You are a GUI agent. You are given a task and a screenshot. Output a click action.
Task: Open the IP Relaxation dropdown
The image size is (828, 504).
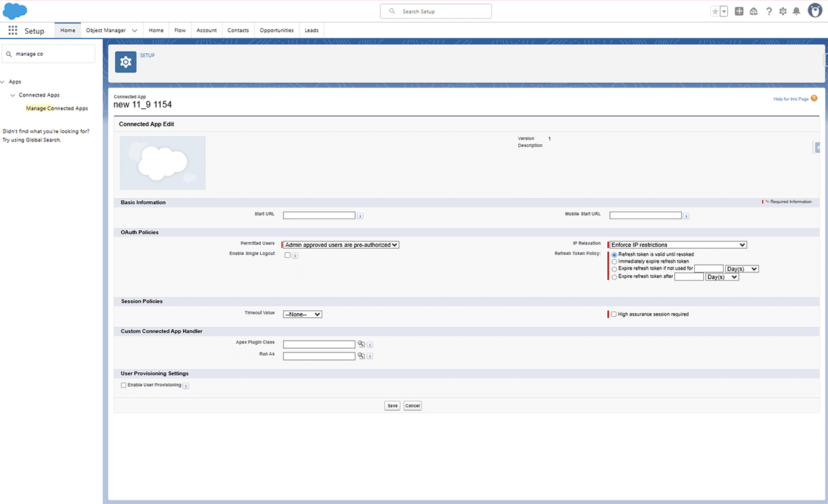tap(677, 245)
